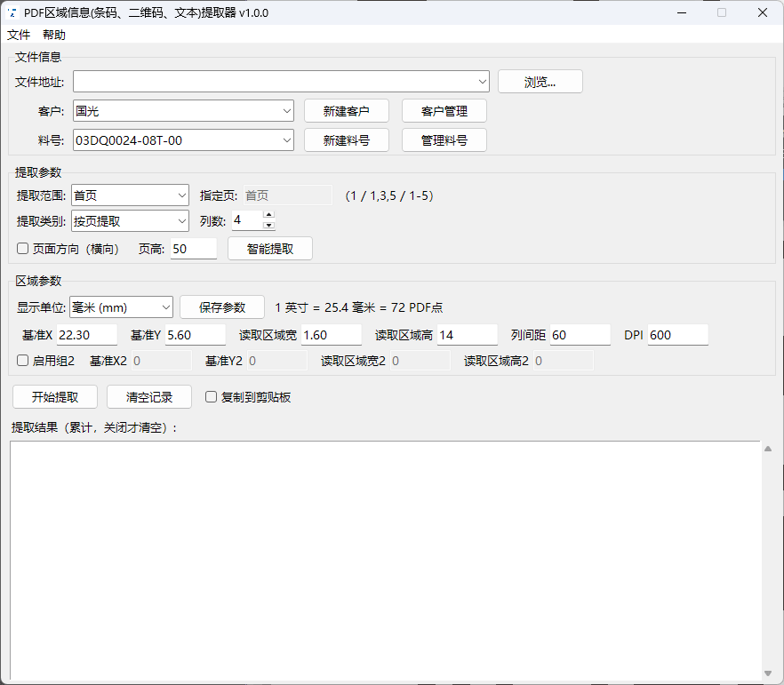The height and width of the screenshot is (685, 784).
Task: Open the 提取类别 dropdown 按页提取
Action: tap(130, 221)
